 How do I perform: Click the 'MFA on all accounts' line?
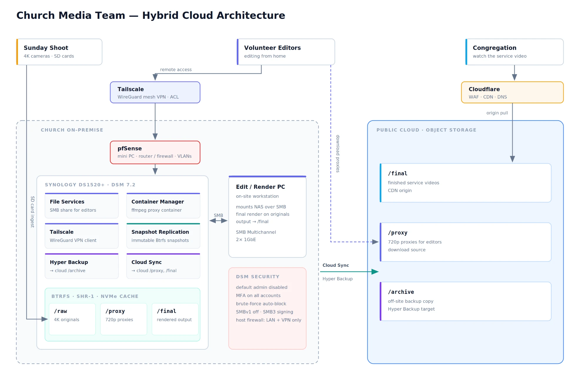pyautogui.click(x=258, y=296)
